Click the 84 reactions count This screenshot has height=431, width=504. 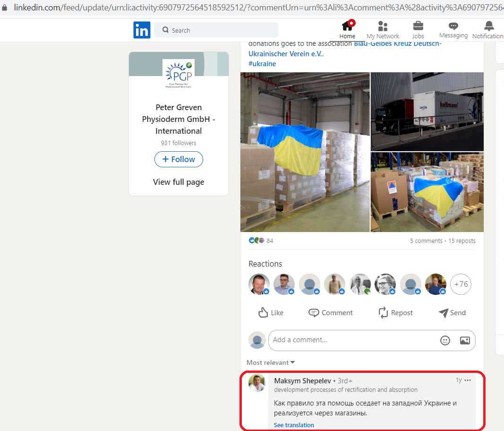point(270,241)
